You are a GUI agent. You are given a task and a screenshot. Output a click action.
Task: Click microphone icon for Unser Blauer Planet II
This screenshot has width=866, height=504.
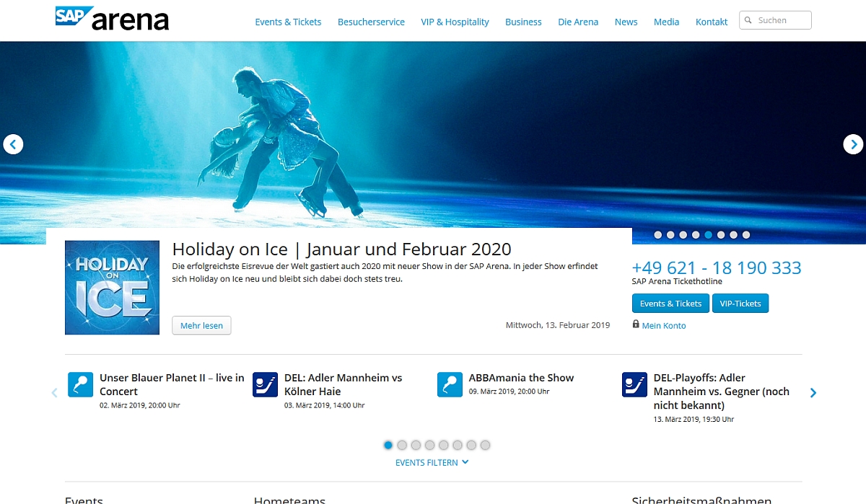81,384
